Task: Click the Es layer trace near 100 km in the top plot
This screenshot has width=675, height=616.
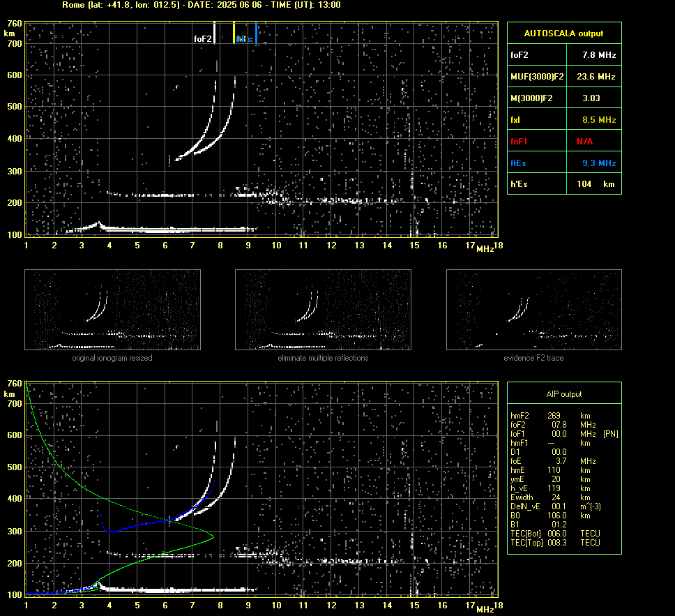Action: tap(162, 229)
